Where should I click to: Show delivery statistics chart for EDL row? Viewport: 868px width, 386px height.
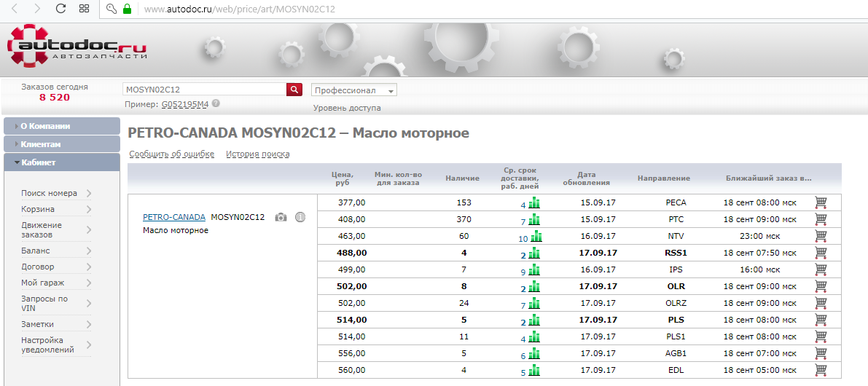[534, 369]
